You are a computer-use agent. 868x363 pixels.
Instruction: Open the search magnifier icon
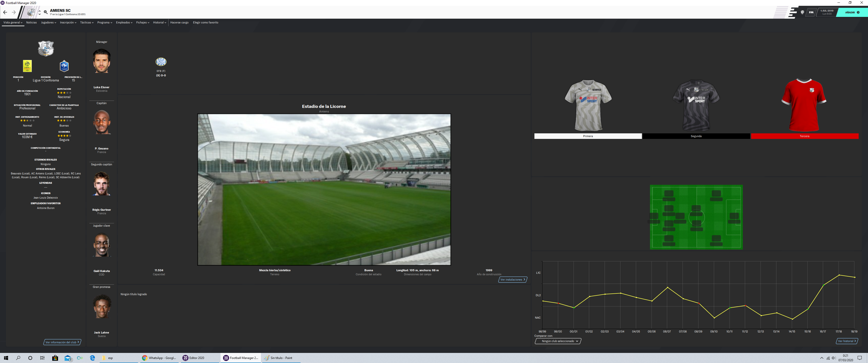tap(45, 12)
